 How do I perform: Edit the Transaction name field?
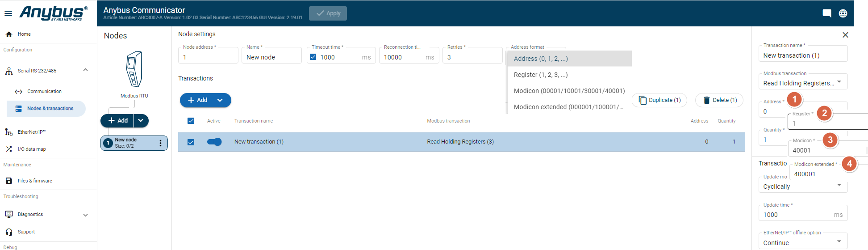click(803, 54)
